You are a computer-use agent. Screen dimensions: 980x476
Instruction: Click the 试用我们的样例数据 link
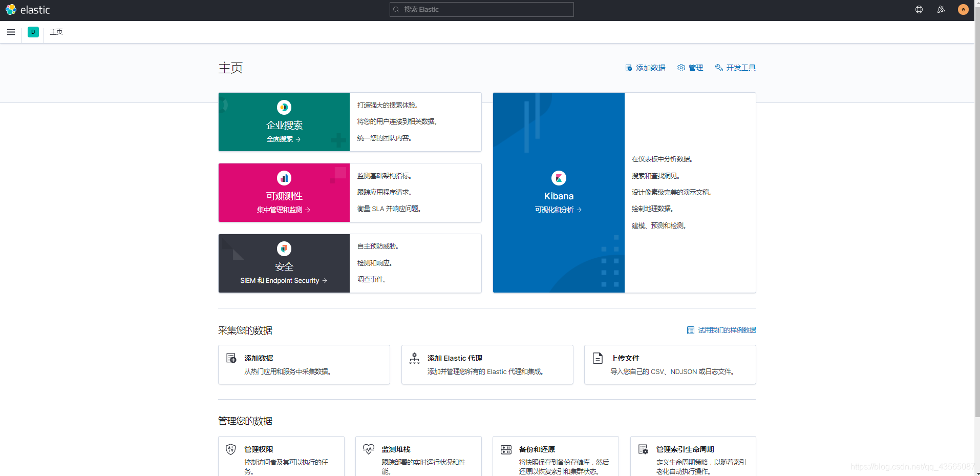point(721,330)
